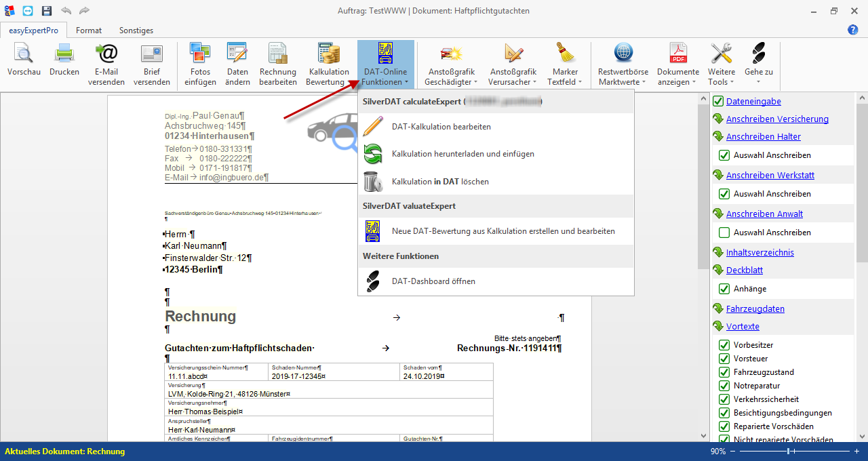Click green arrow beside Deckblatt

pyautogui.click(x=717, y=270)
